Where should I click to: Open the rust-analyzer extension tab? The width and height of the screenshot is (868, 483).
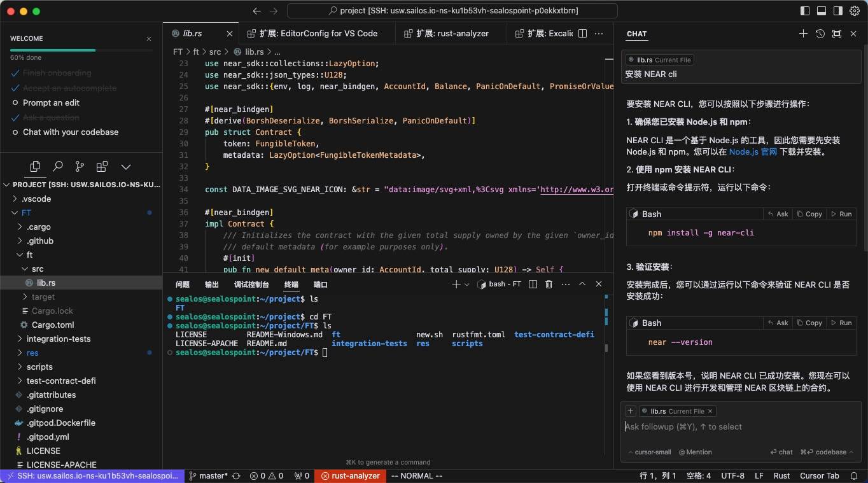[450, 33]
